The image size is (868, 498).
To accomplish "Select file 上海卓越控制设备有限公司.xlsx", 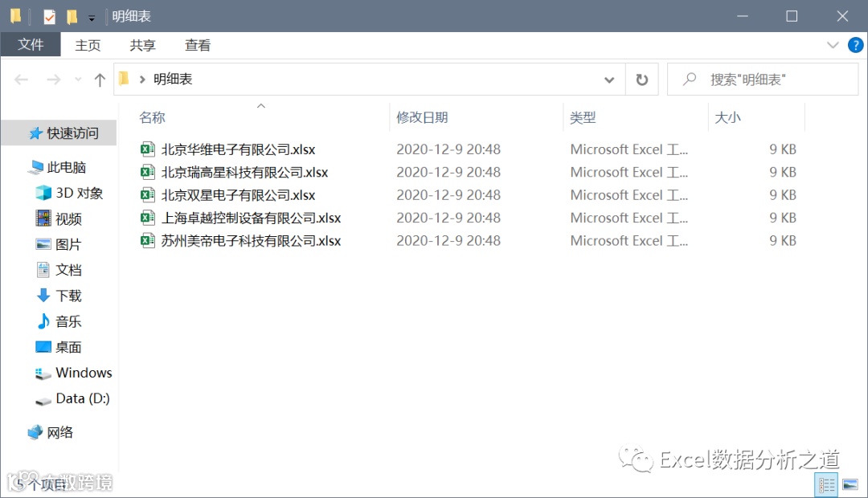I will pyautogui.click(x=251, y=218).
